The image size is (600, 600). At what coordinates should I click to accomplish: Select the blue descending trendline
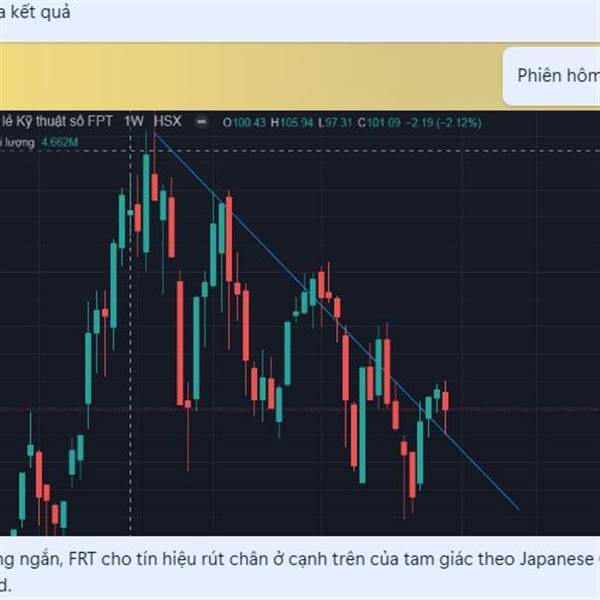337,321
